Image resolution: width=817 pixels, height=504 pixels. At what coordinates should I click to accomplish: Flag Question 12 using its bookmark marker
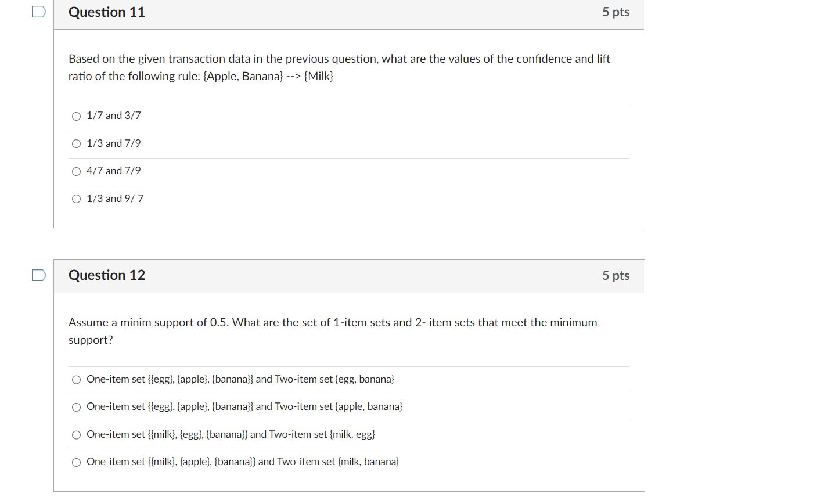point(38,275)
